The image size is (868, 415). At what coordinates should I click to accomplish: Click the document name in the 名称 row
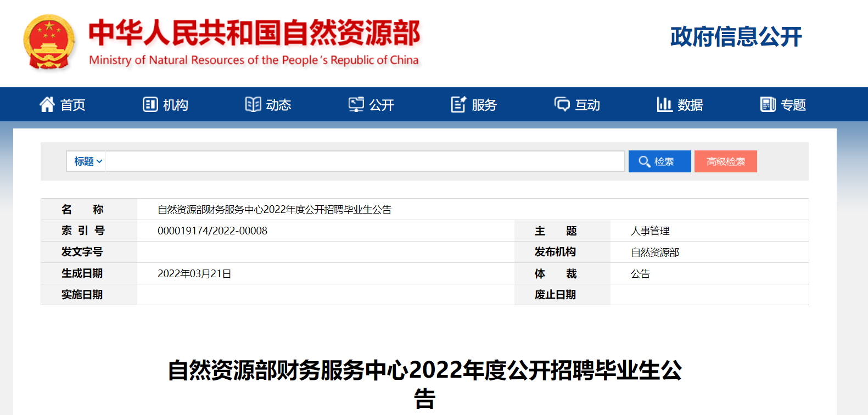coord(275,209)
